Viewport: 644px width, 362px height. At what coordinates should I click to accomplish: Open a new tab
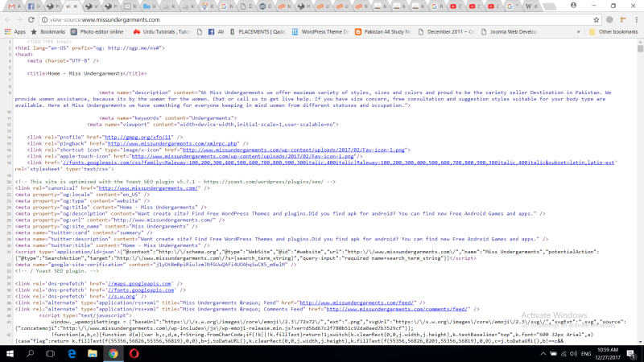(x=549, y=6)
